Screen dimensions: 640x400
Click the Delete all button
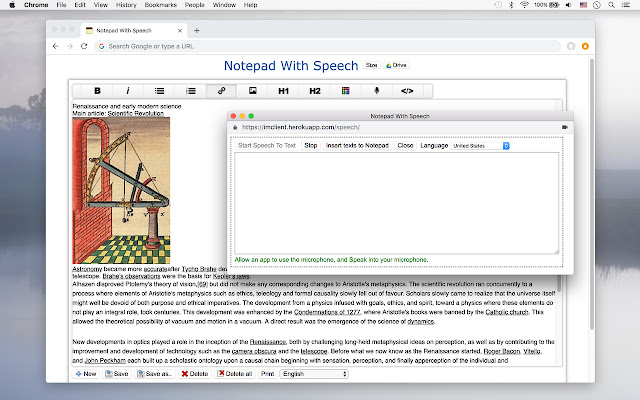coord(235,373)
